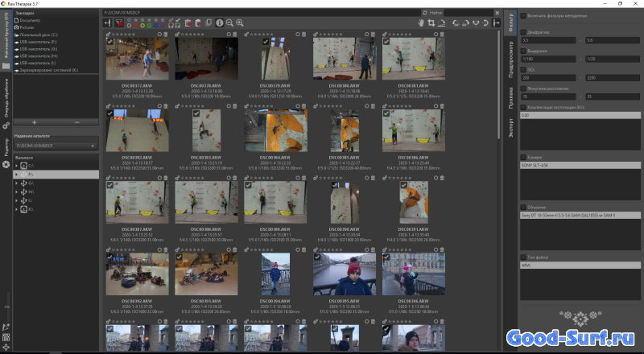Enable the Lens (Объектив) filter checkbox

point(523,208)
